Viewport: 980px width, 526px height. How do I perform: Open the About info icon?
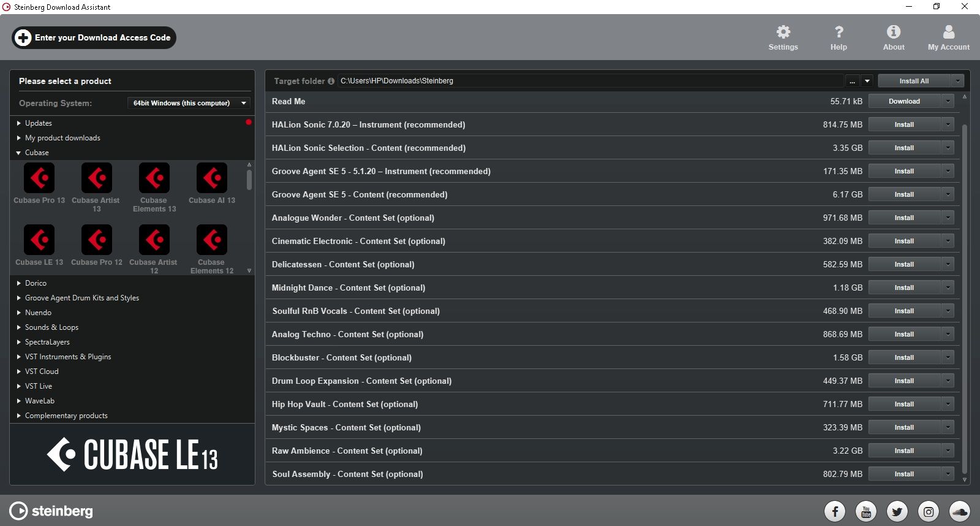point(894,37)
